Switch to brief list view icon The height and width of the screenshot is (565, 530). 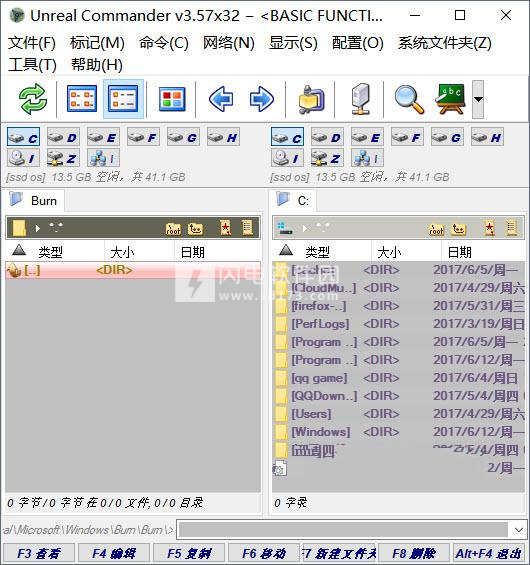(x=82, y=99)
